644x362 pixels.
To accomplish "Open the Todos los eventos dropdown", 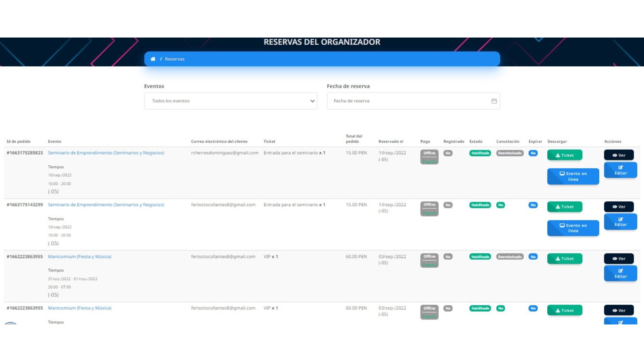I will 231,101.
